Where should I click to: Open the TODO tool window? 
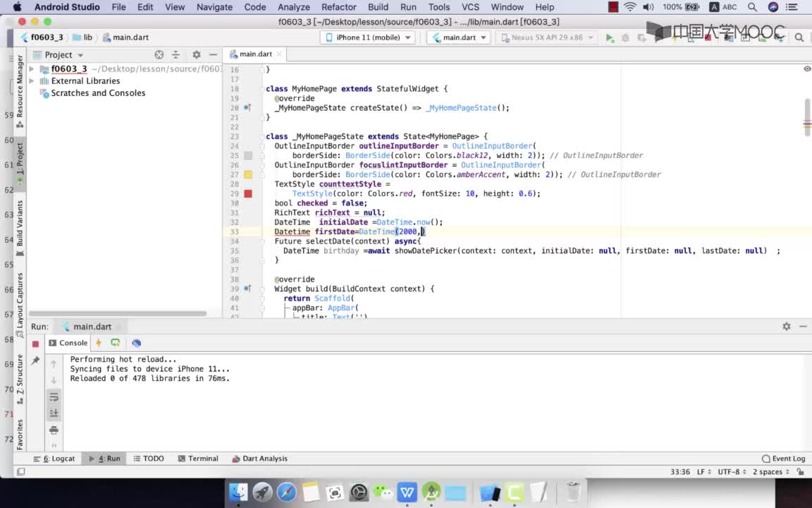click(149, 459)
